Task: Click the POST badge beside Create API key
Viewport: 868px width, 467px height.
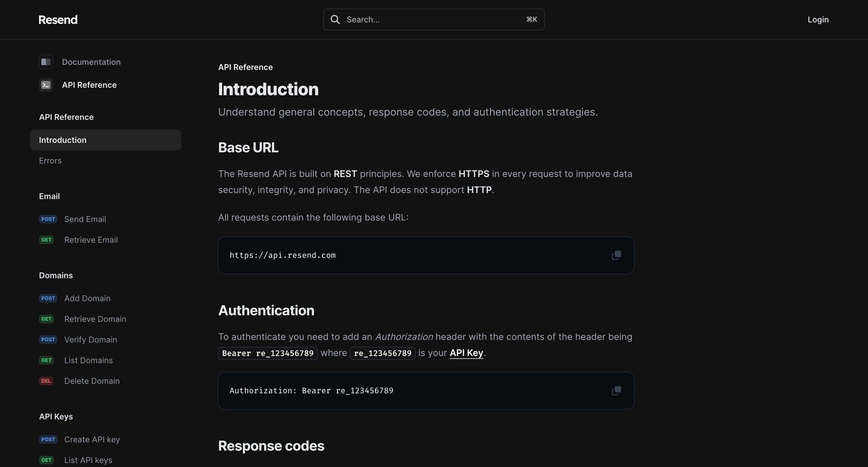Action: 48,439
